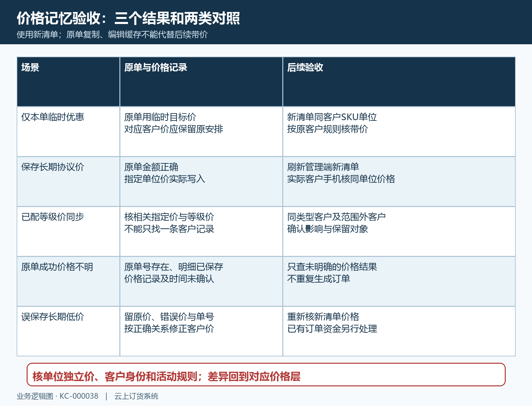Select the text 按原客户规则核带价
Viewport: 532px width, 406px height.
click(x=328, y=129)
